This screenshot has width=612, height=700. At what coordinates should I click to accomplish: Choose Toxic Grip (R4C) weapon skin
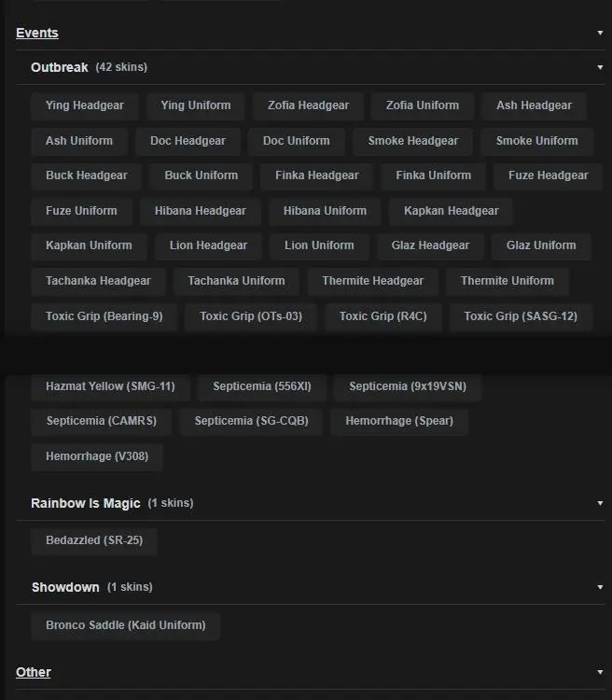click(383, 316)
